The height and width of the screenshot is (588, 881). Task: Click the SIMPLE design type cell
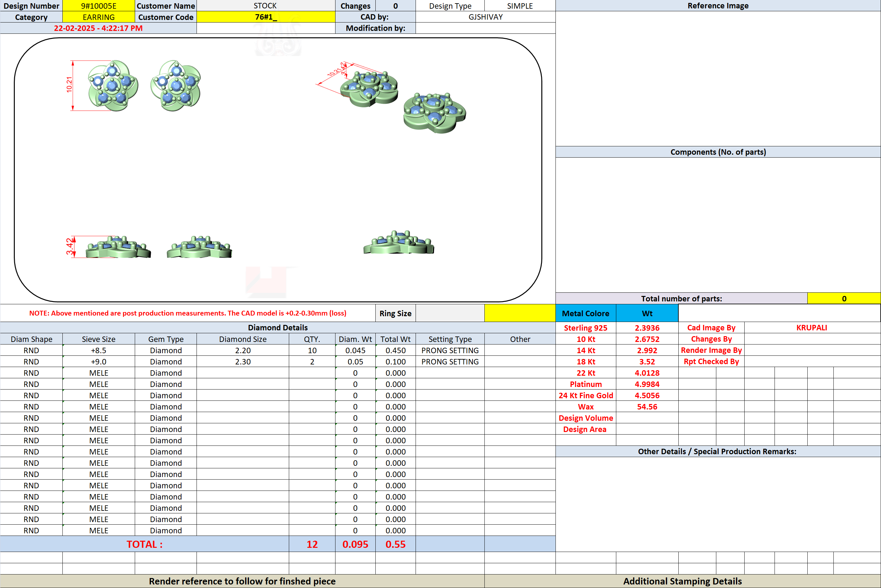coord(520,5)
